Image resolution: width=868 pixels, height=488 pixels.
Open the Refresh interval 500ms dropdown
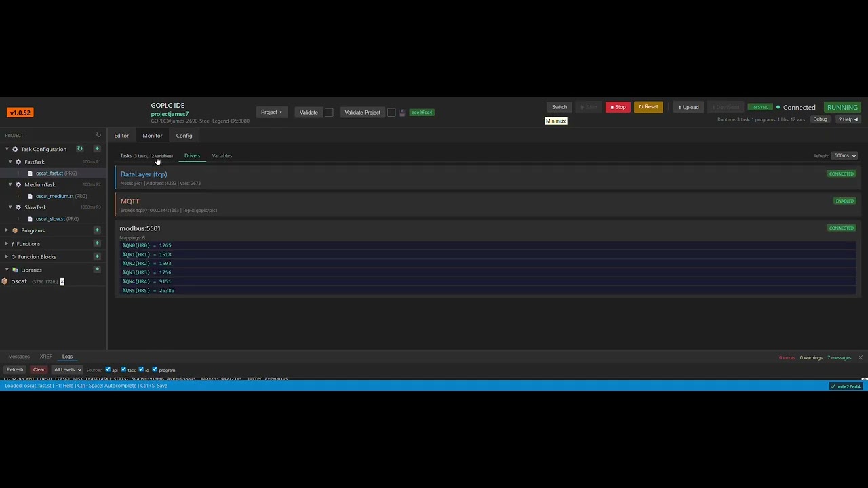coord(844,155)
